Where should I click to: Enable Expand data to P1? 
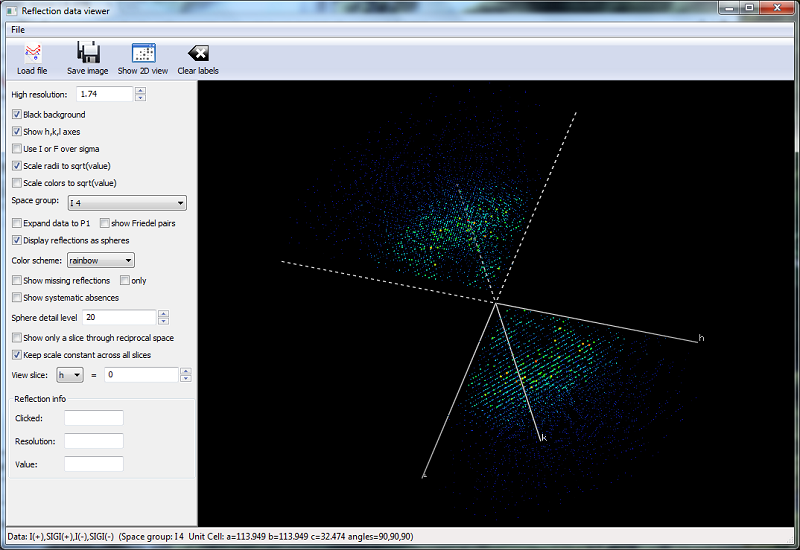(x=17, y=223)
